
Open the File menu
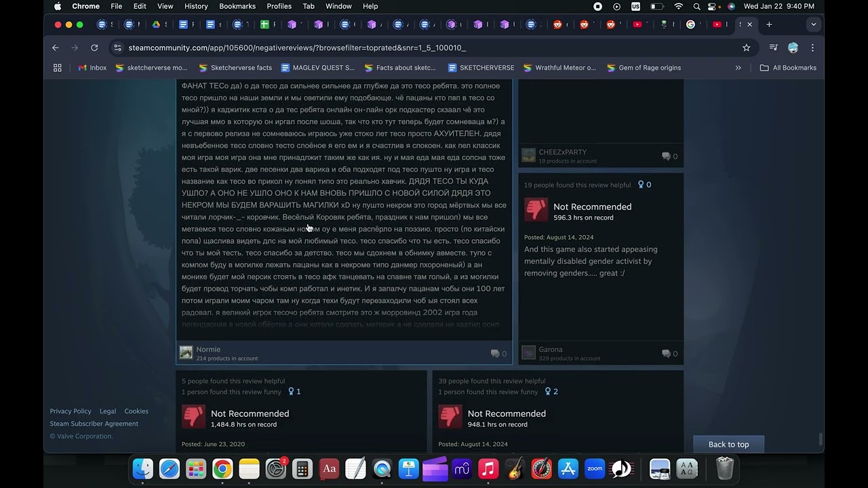117,6
